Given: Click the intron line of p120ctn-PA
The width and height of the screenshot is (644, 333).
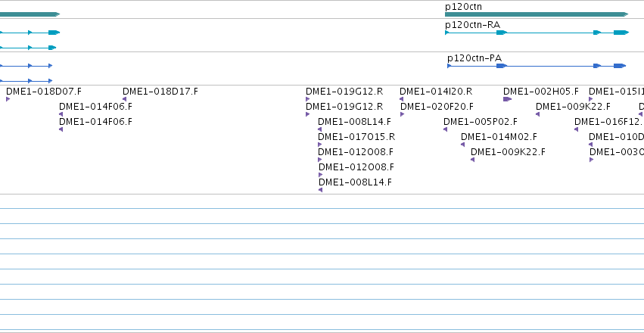Looking at the screenshot, I should click(x=550, y=66).
